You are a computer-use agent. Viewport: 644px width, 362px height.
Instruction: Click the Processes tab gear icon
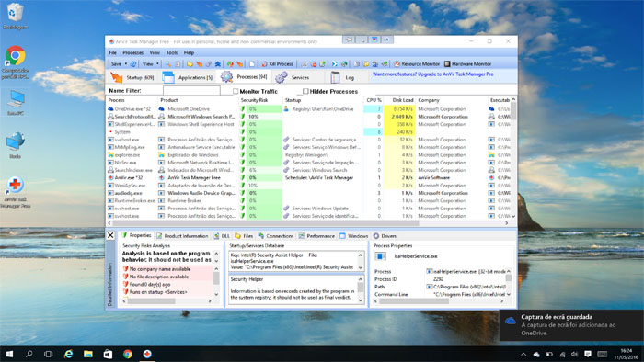[226, 76]
